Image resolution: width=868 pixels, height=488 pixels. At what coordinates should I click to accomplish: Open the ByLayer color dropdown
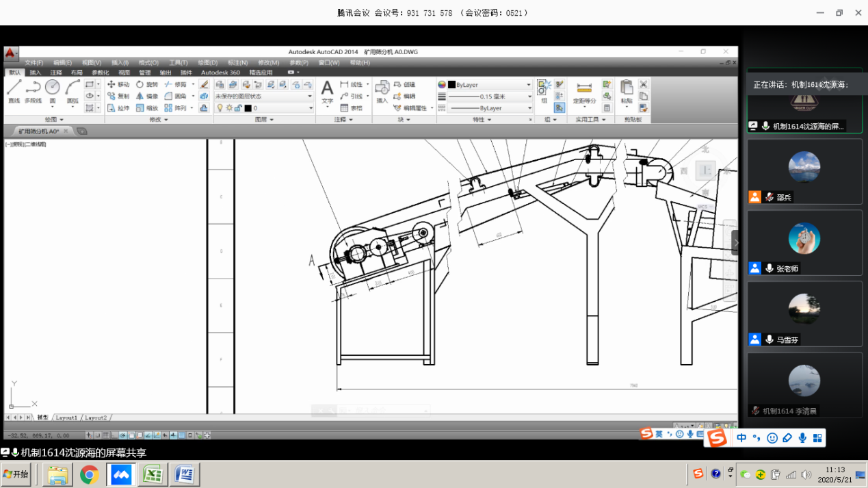tap(490, 85)
